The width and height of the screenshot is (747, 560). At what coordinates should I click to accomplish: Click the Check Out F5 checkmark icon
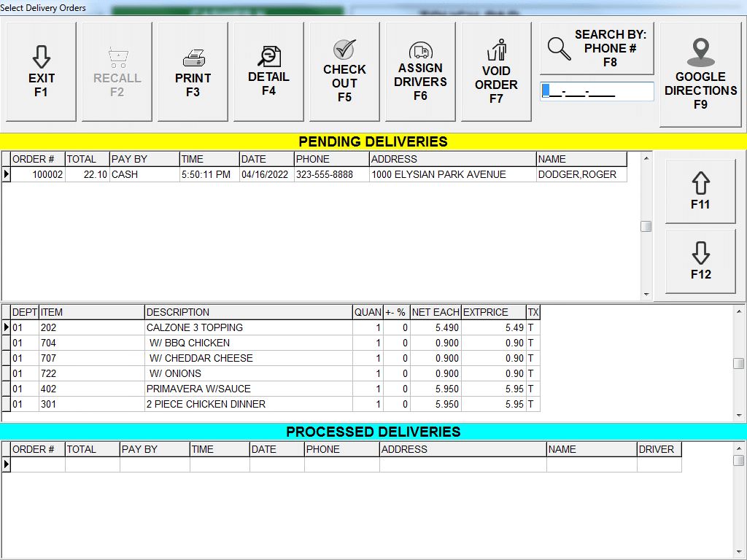point(344,50)
